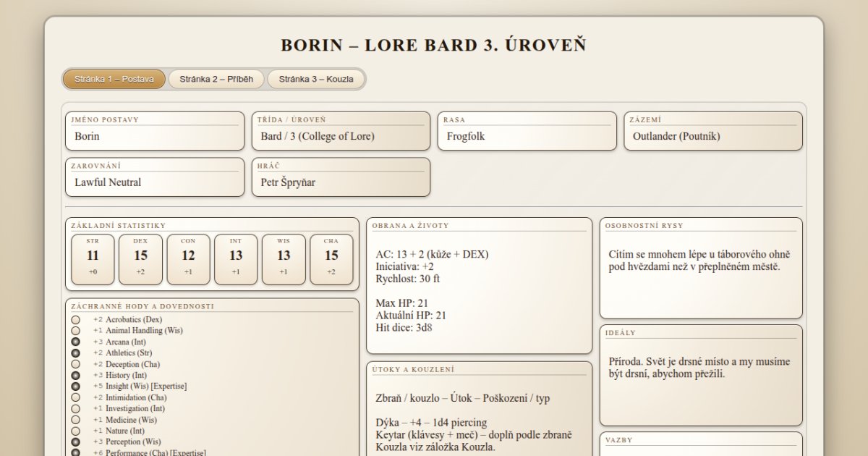This screenshot has width=868, height=456.
Task: Mark Intimidation (Cha) as proficient
Action: [75, 397]
